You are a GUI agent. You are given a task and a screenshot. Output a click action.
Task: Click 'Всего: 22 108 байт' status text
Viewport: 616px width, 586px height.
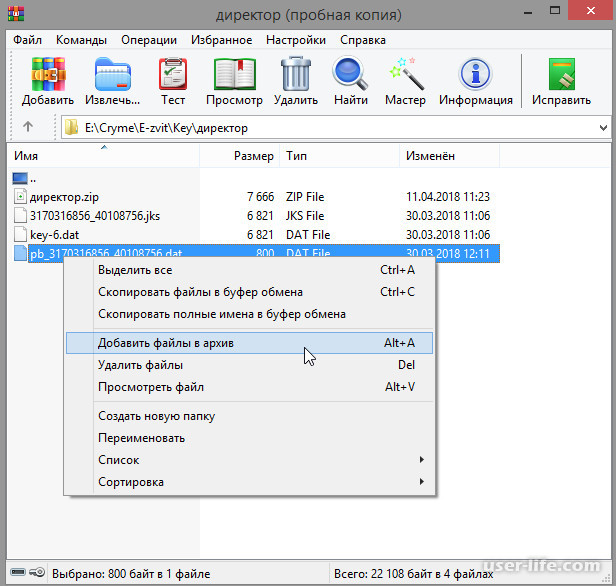(x=414, y=574)
